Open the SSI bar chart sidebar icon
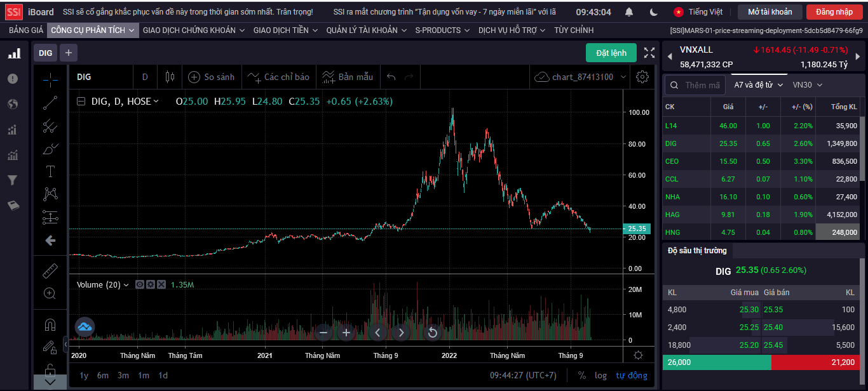This screenshot has height=391, width=868. [13, 54]
